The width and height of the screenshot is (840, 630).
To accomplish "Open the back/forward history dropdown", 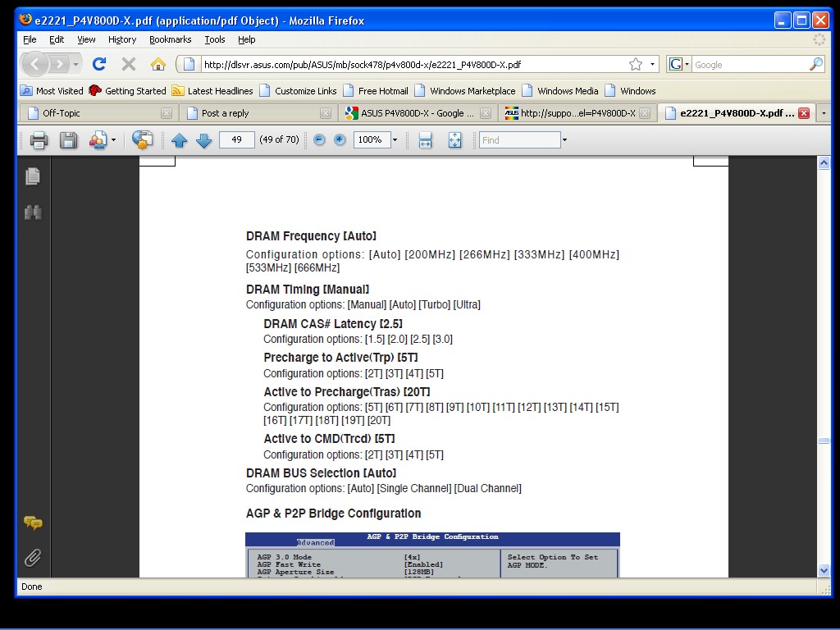I will point(75,64).
